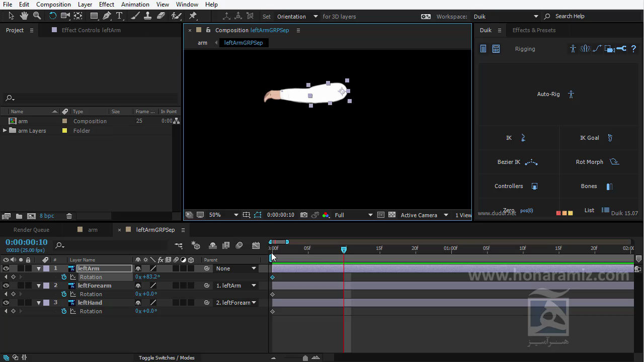Screen dimensions: 644x362
Task: Click the leftArm layer label color swatch
Action: coord(47,268)
